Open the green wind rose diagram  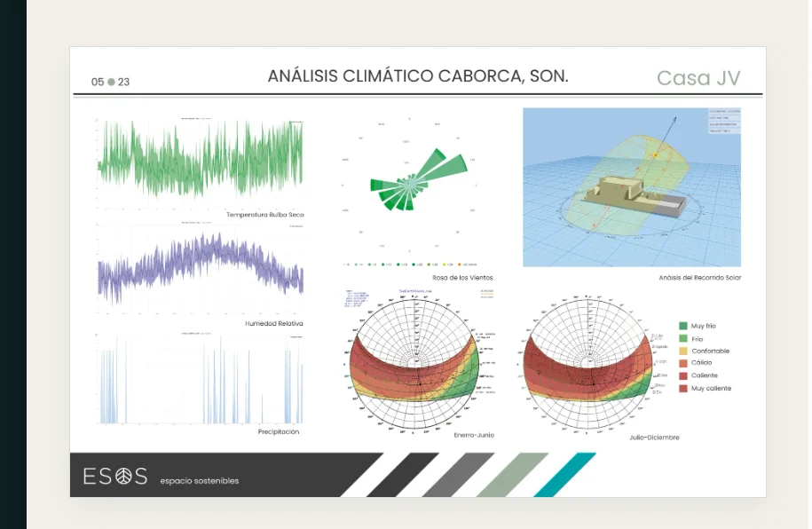[409, 186]
